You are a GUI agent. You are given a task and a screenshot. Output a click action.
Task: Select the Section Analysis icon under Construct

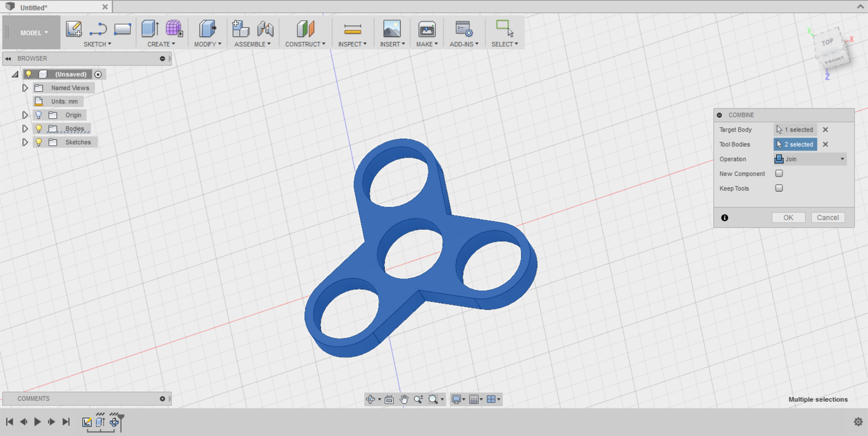tap(306, 29)
